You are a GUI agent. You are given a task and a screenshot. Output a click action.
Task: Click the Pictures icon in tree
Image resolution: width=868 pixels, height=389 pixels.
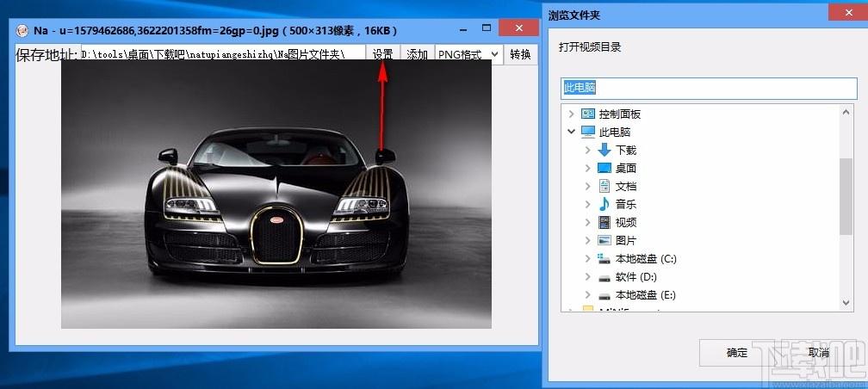[x=604, y=240]
